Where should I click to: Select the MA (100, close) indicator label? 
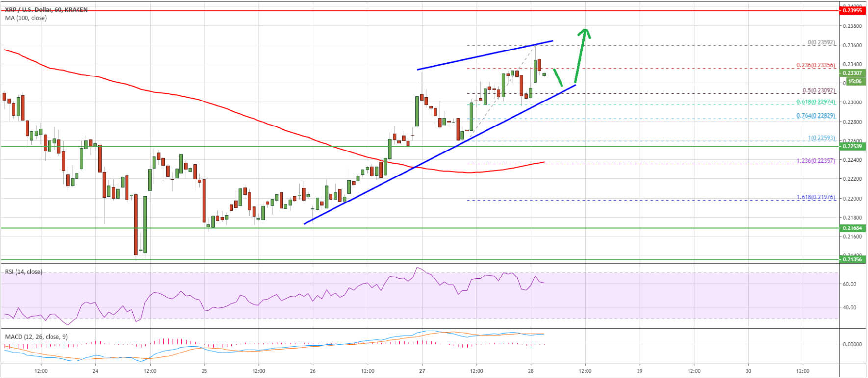point(26,18)
